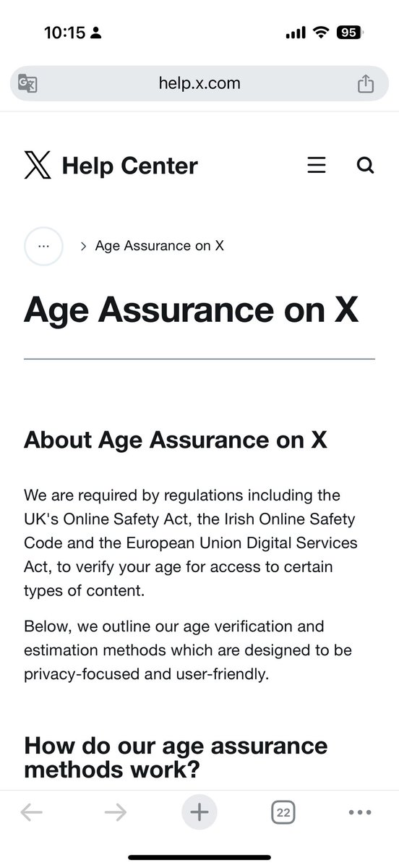Expand the breadcrumb ellipsis circle
399x868 pixels.
tap(43, 246)
